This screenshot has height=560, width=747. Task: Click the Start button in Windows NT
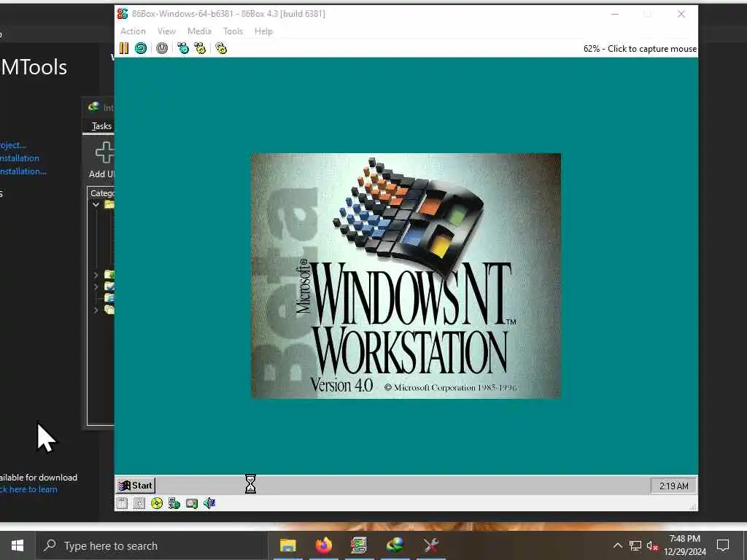click(136, 485)
